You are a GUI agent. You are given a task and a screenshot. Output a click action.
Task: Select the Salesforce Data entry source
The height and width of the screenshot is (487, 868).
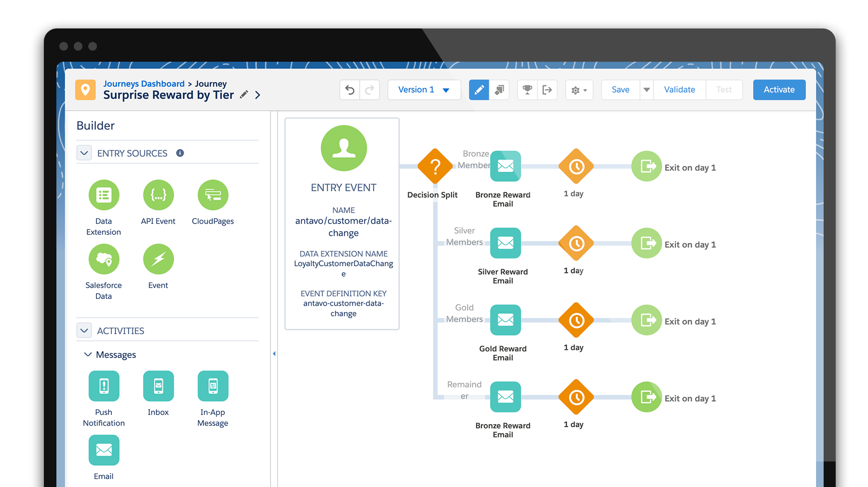104,259
